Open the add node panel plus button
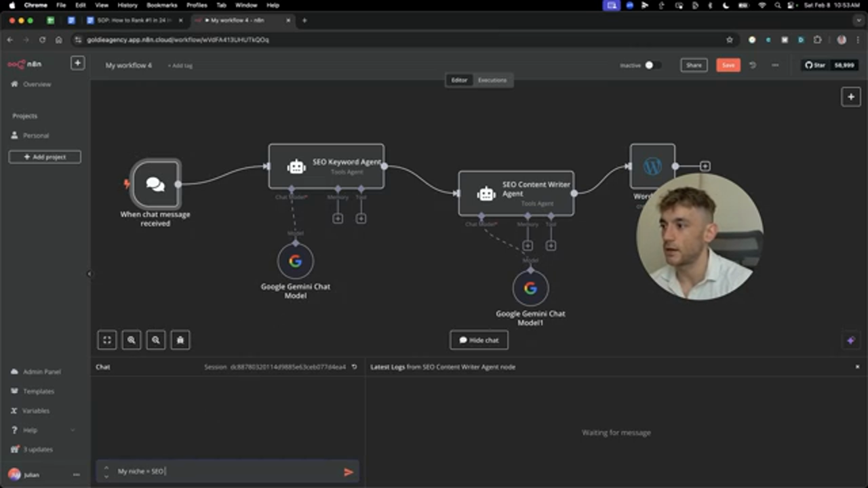The height and width of the screenshot is (488, 868). (x=851, y=97)
